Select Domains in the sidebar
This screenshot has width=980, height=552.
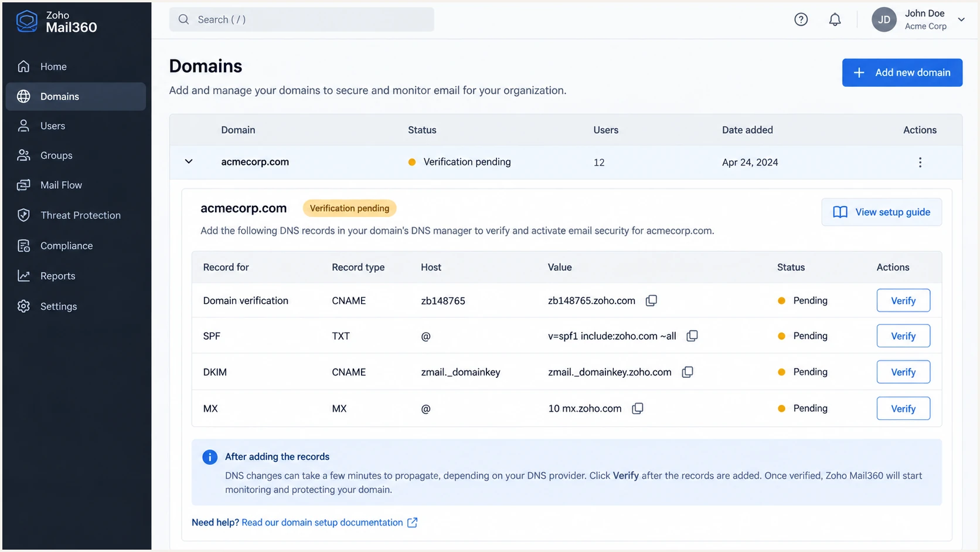click(x=76, y=96)
